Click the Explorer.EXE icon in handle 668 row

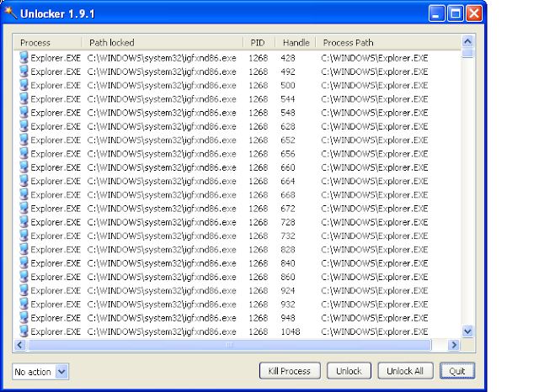[x=24, y=194]
